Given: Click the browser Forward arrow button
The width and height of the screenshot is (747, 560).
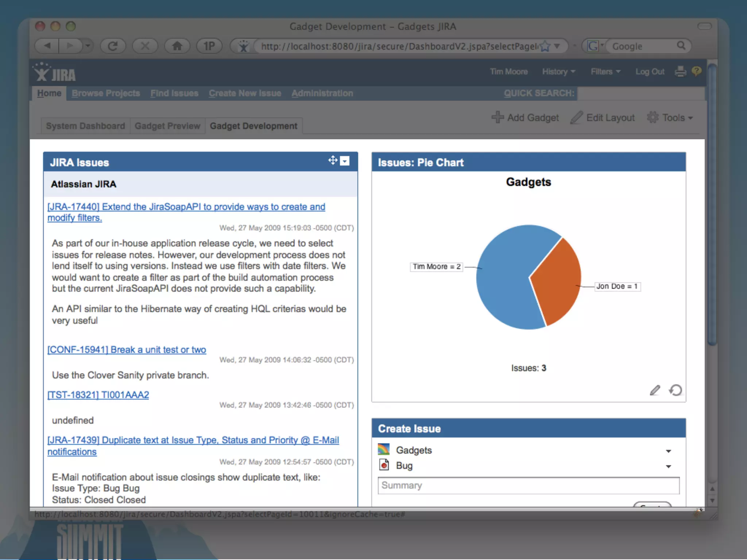Looking at the screenshot, I should point(70,46).
